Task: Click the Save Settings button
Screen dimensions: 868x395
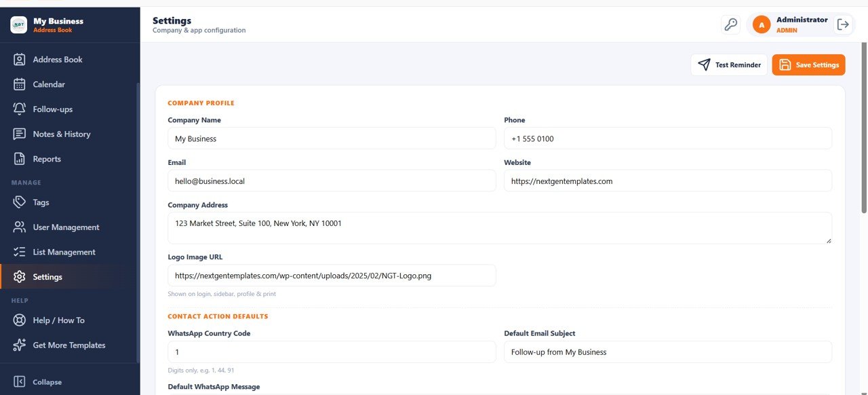Action: 808,64
